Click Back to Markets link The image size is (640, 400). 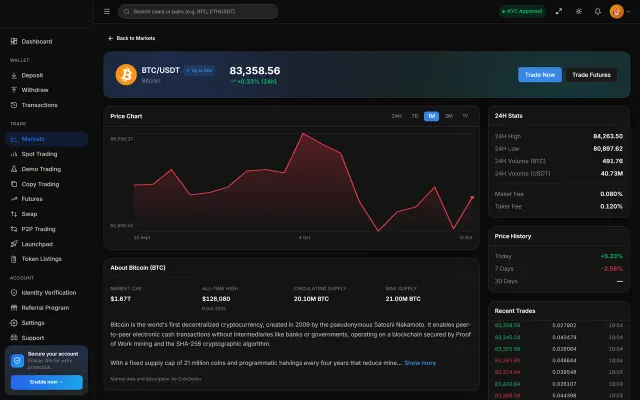point(131,38)
